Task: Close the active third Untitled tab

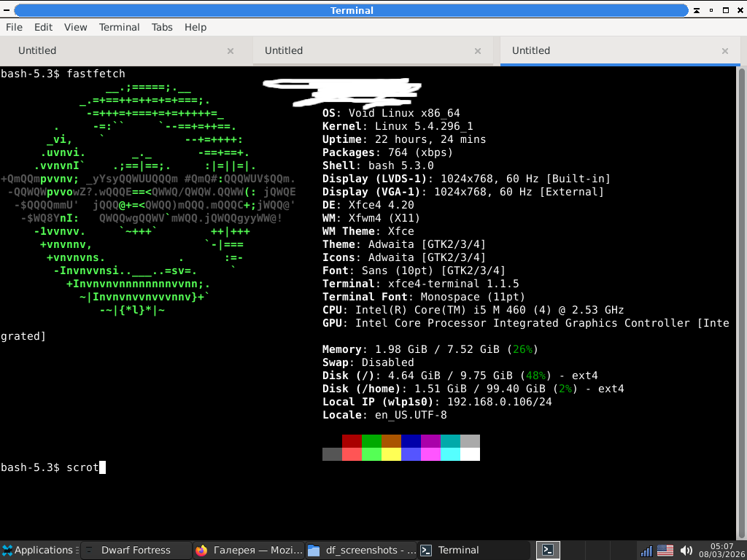Action: coord(725,51)
